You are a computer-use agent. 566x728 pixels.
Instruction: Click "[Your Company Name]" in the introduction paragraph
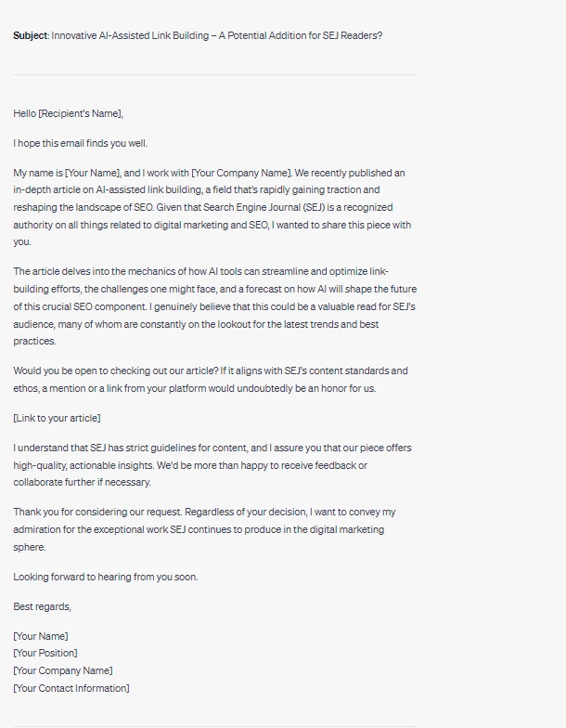[x=241, y=174]
